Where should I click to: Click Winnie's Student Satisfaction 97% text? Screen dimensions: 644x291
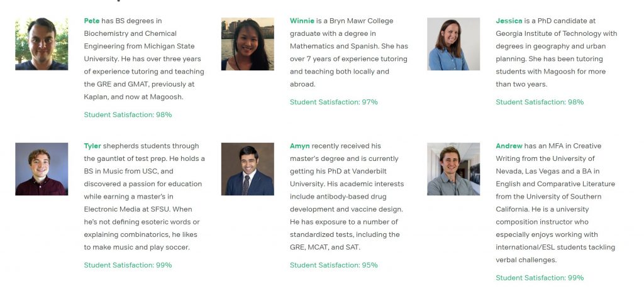(x=333, y=102)
